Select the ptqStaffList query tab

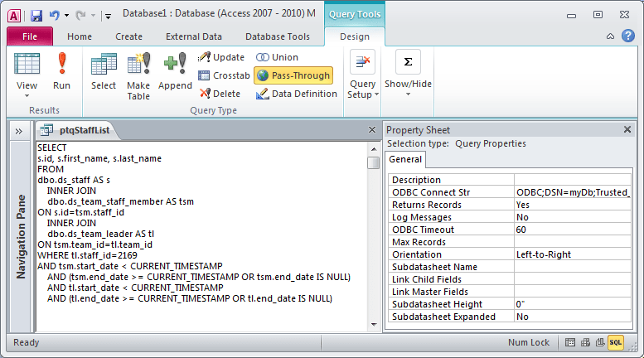(76, 131)
